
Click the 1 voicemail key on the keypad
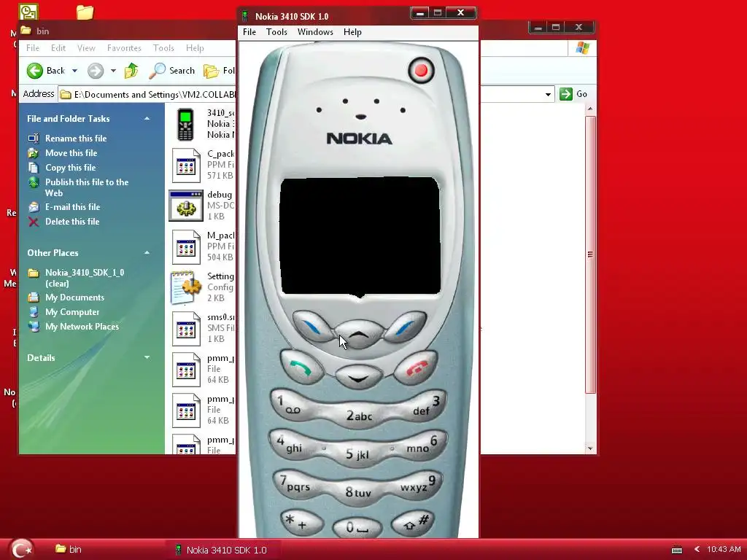(x=294, y=405)
